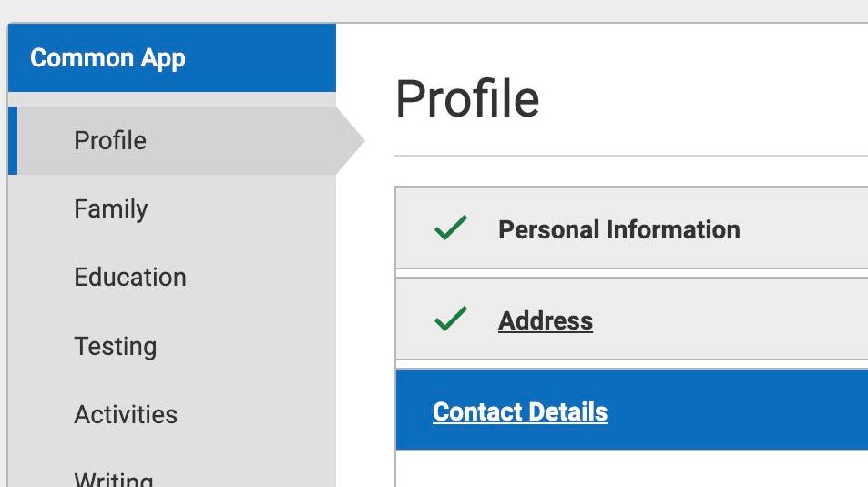Go to the Family section
The image size is (868, 487).
[x=110, y=208]
